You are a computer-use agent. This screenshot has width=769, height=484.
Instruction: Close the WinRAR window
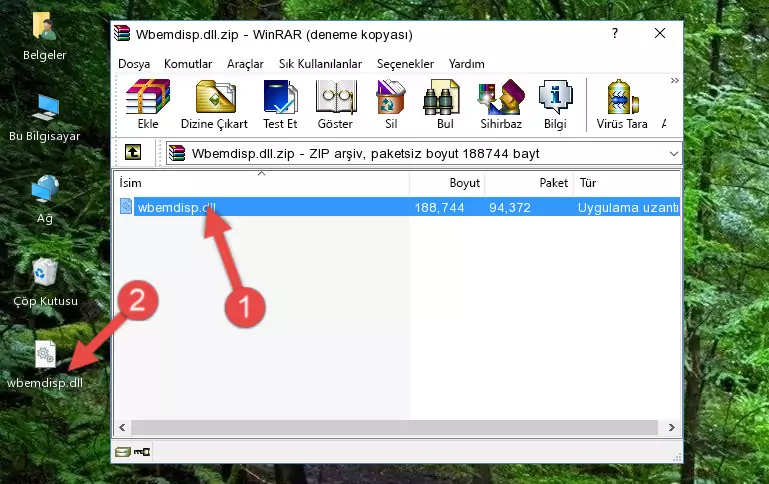660,33
